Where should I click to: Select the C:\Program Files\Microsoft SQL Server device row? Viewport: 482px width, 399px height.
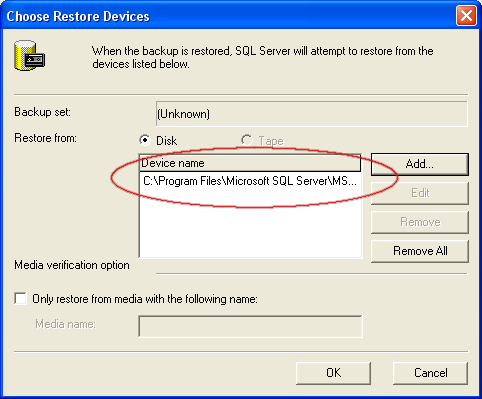pyautogui.click(x=250, y=181)
